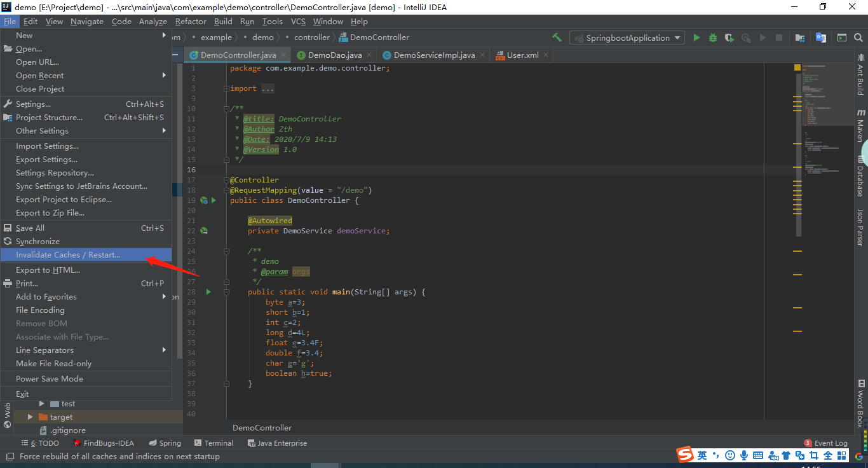Open the Word Book side panel

pyautogui.click(x=860, y=403)
